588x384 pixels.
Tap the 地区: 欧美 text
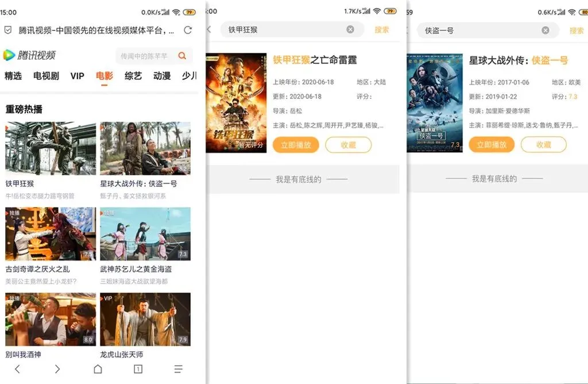click(x=566, y=82)
